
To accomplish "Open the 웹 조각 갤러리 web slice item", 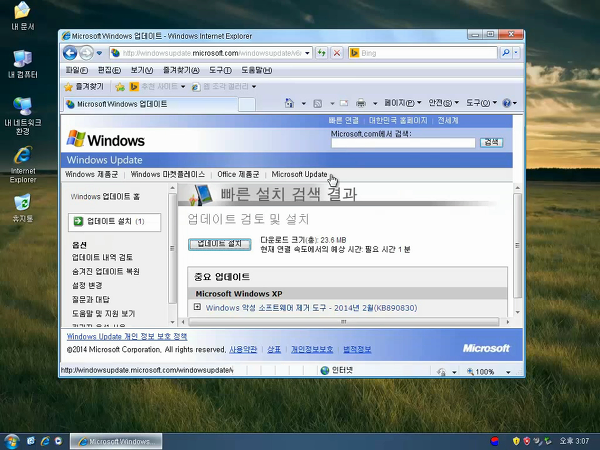I will [223, 87].
